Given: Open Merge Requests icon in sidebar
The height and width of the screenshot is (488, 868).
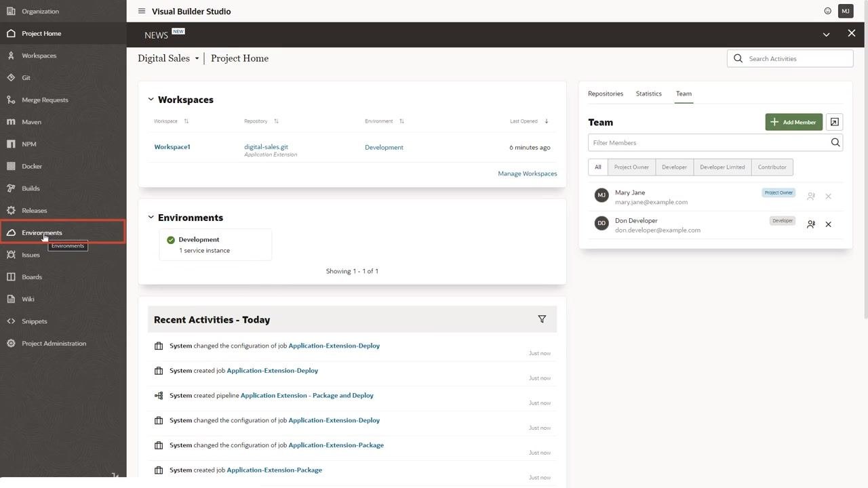Looking at the screenshot, I should click(x=11, y=100).
